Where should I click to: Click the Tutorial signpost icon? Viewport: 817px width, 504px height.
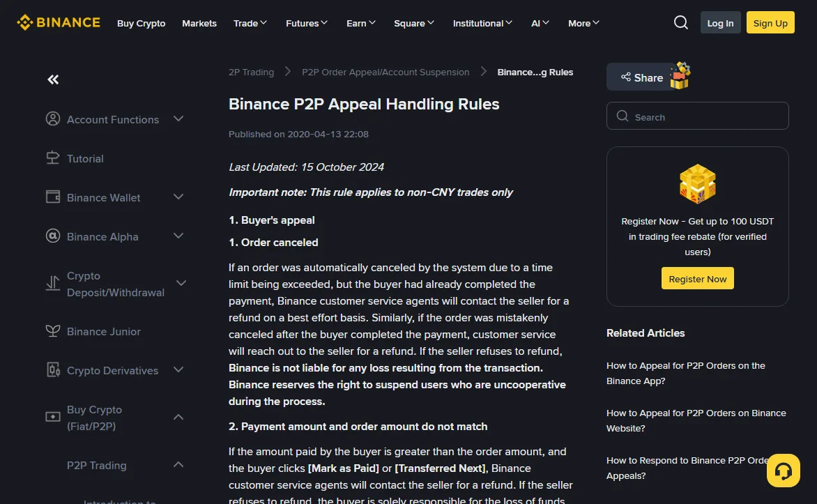coord(52,158)
